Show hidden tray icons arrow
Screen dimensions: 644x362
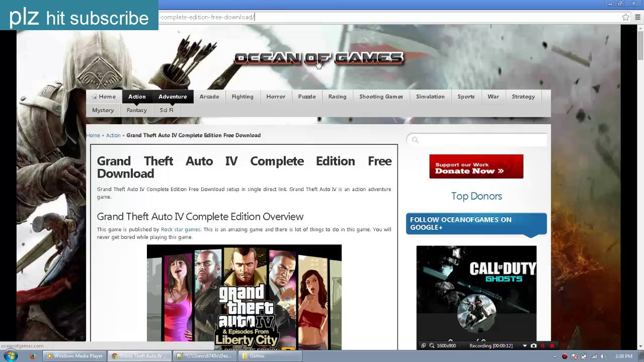[x=554, y=356]
